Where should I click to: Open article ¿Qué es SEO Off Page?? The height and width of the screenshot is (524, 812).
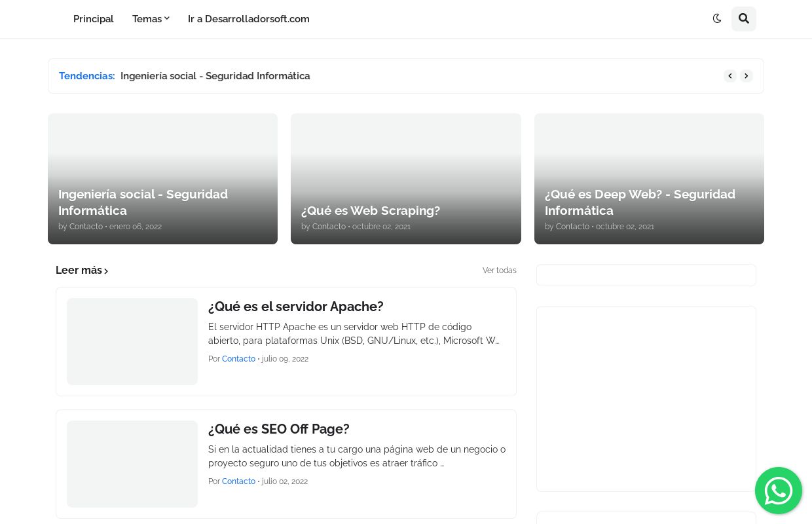pos(278,429)
